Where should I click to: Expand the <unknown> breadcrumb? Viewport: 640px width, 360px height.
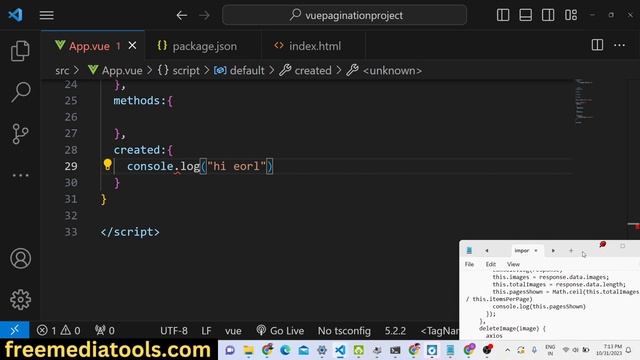point(384,71)
